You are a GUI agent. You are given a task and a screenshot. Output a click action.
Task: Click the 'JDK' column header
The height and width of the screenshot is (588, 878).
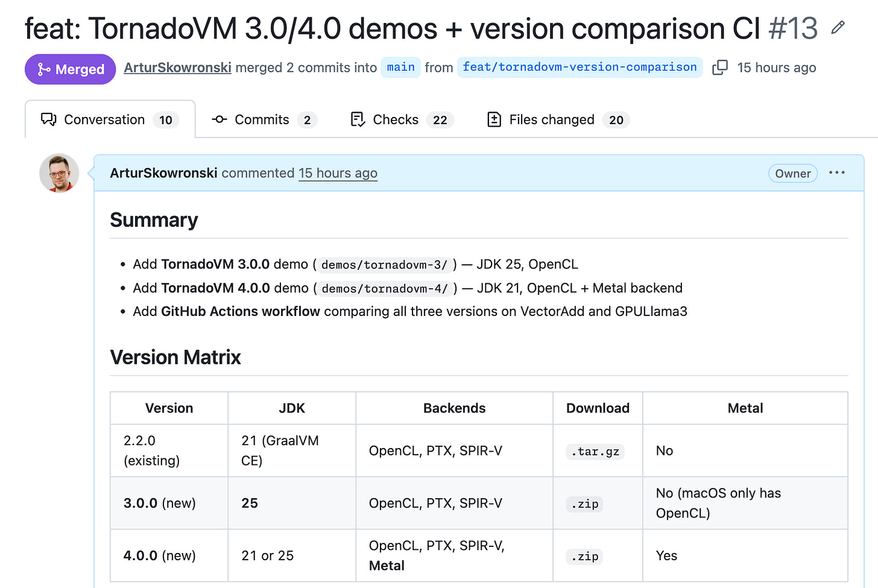click(292, 408)
